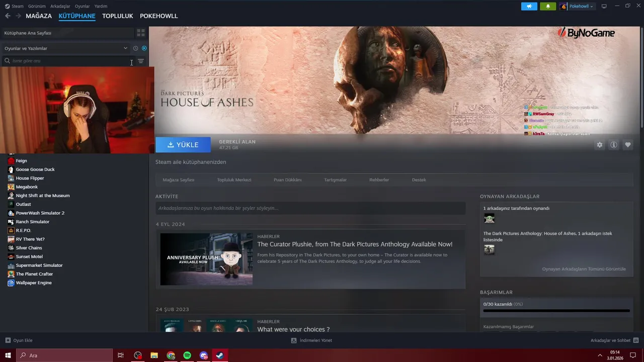The image size is (644, 362).
Task: Click the YÜKLE install button
Action: pos(183,145)
